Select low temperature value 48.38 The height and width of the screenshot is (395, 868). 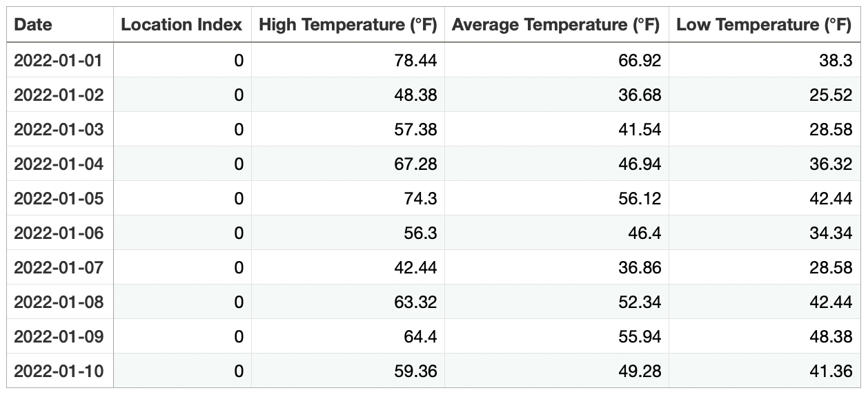(x=831, y=337)
